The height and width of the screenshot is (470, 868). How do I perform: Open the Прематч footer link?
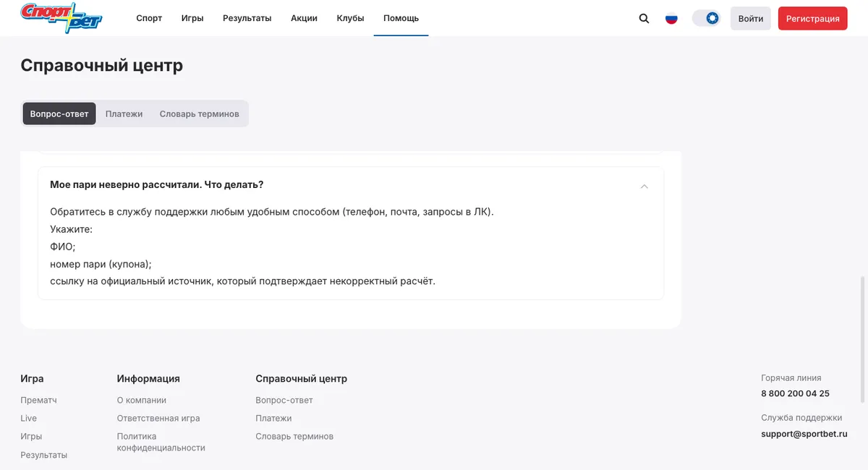pyautogui.click(x=38, y=400)
